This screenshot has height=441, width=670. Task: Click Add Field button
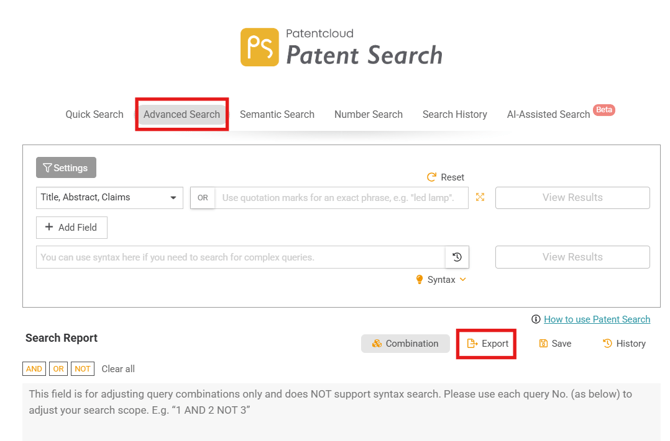pyautogui.click(x=71, y=227)
